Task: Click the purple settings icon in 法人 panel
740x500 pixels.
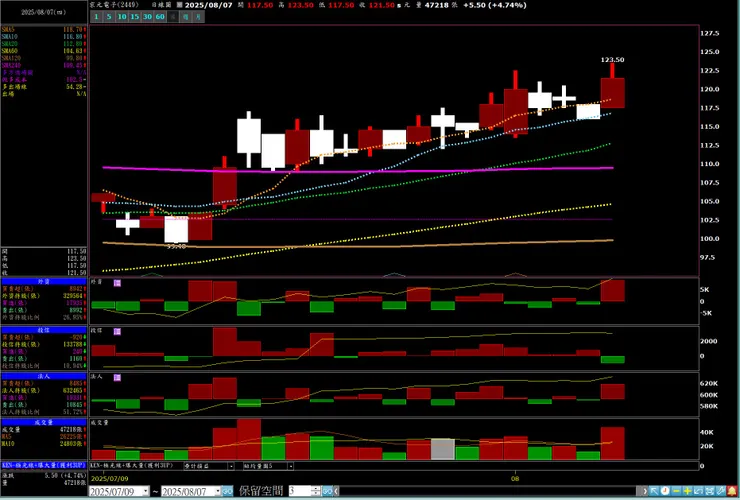Action: 117,377
